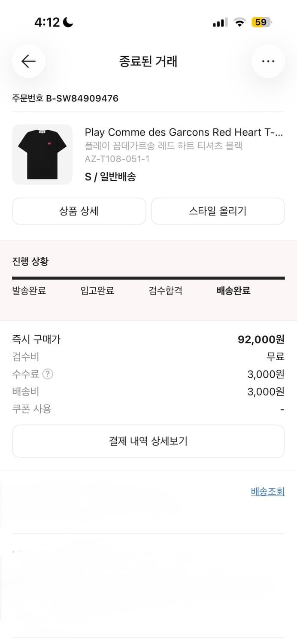Select the 배송완료 progress step
The width and height of the screenshot is (297, 644).
coord(233,290)
